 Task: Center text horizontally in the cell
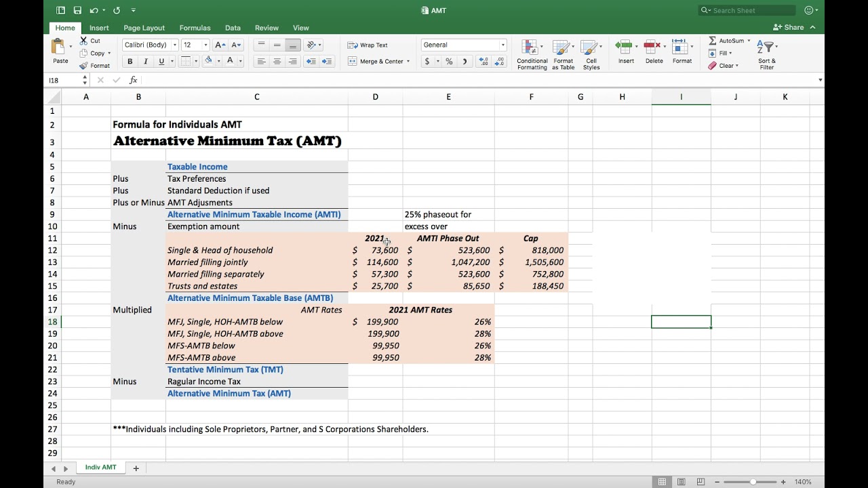(277, 61)
